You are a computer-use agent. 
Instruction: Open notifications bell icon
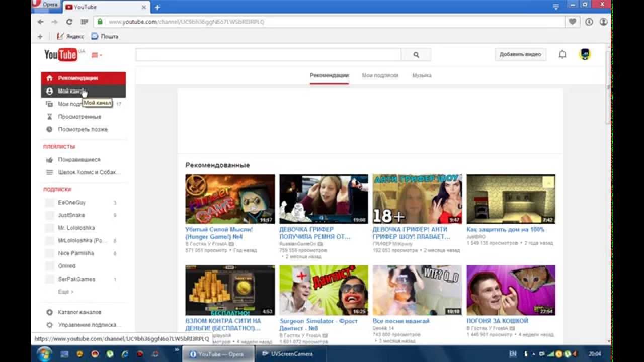(x=562, y=55)
